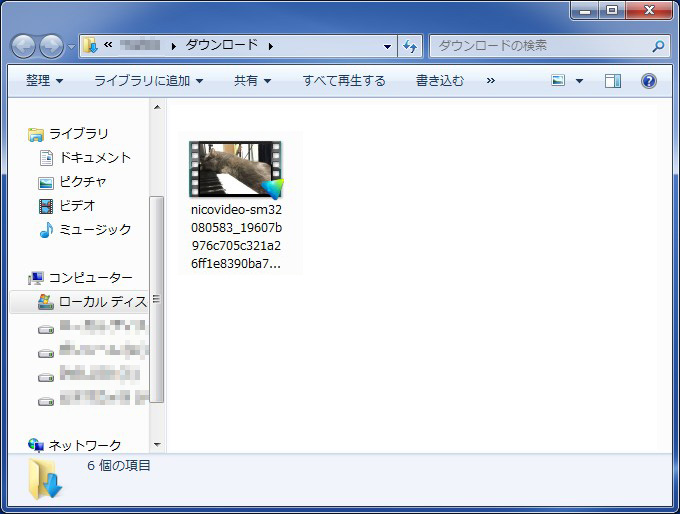Open ピクチャ library in navigation pane
This screenshot has width=680, height=514.
point(82,182)
